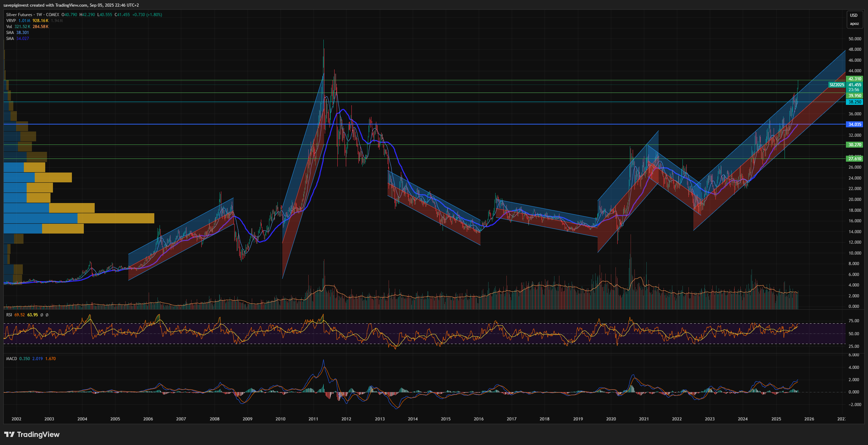Image resolution: width=868 pixels, height=445 pixels.
Task: Click the 39.950 green price label
Action: click(x=855, y=96)
